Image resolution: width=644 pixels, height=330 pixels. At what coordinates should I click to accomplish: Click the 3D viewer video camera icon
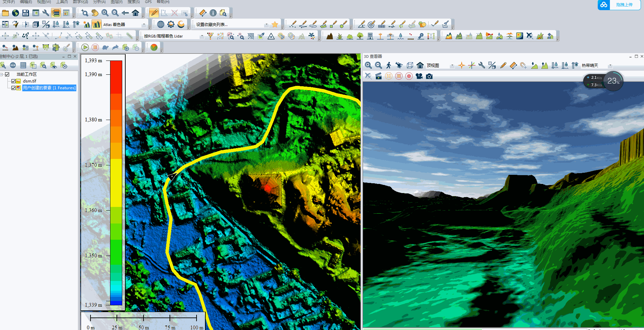pos(419,76)
